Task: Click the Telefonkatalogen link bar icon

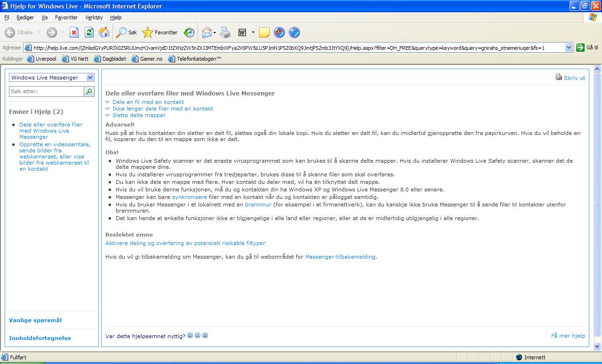Action: pos(172,59)
